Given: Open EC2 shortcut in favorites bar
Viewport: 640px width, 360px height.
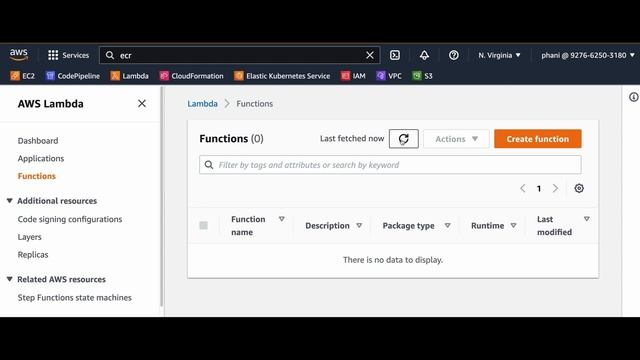Looking at the screenshot, I should click(22, 76).
